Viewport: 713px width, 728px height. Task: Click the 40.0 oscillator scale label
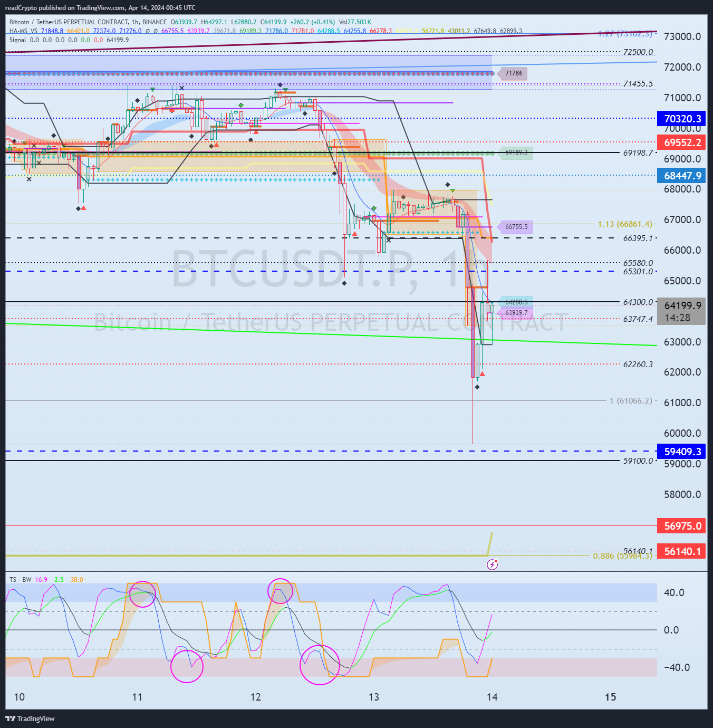click(674, 593)
